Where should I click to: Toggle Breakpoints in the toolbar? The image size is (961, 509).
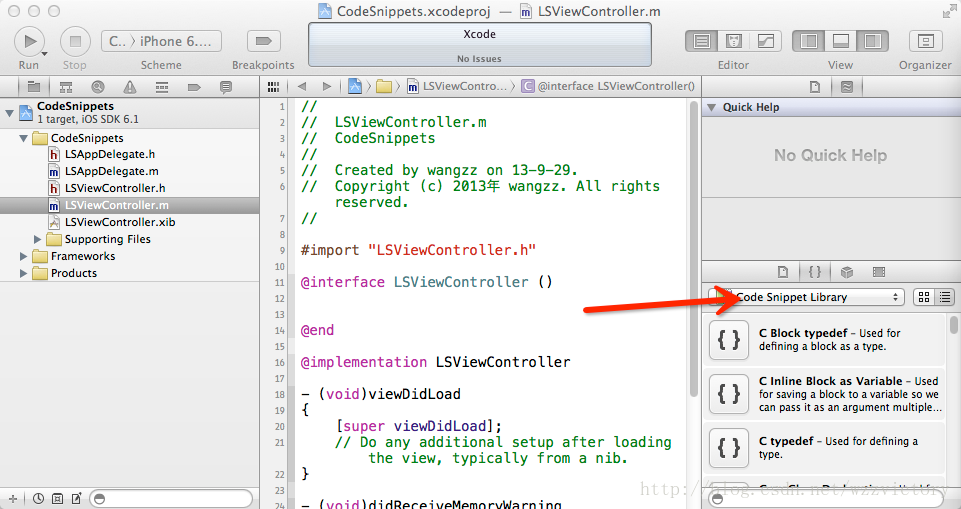(x=263, y=41)
